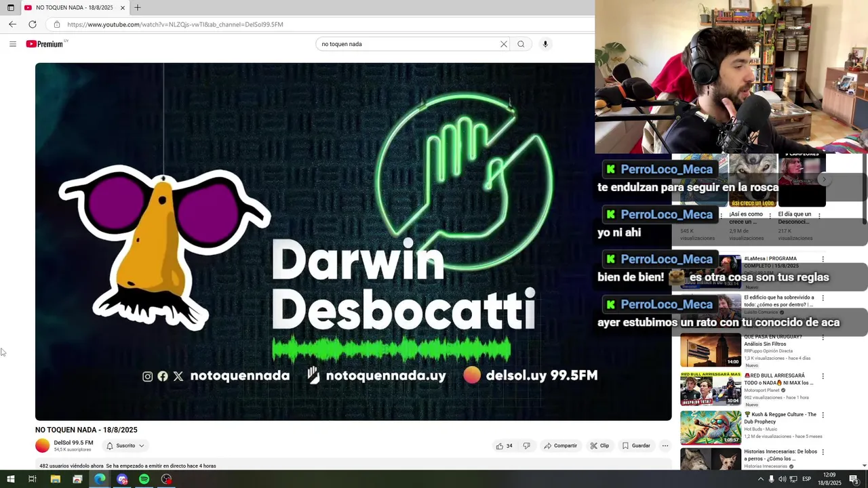Viewport: 868px width, 488px height.
Task: Dislike the video with thumbs-down
Action: 526,446
